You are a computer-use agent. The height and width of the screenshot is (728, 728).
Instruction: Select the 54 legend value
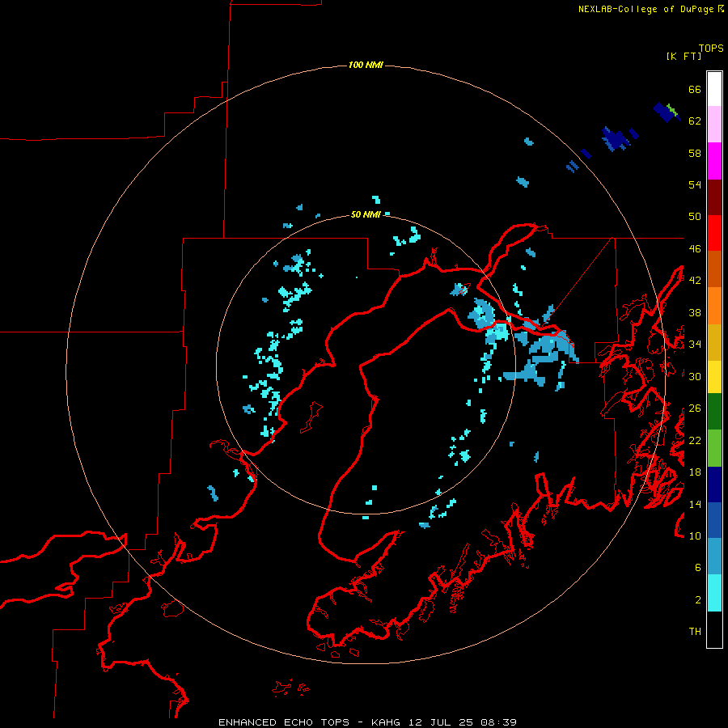coord(695,184)
